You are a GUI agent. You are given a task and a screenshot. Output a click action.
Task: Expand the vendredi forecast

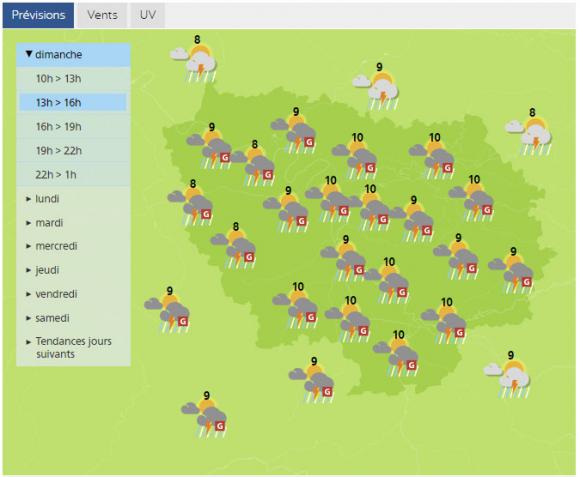pyautogui.click(x=73, y=294)
